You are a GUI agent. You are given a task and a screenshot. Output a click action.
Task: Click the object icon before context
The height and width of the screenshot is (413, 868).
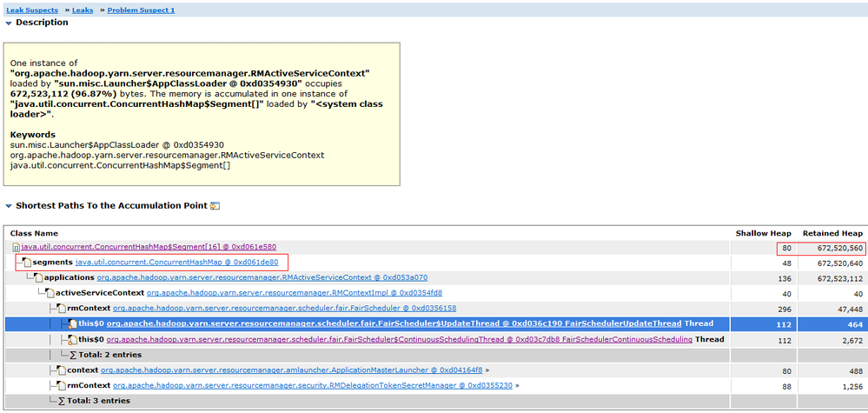[60, 370]
